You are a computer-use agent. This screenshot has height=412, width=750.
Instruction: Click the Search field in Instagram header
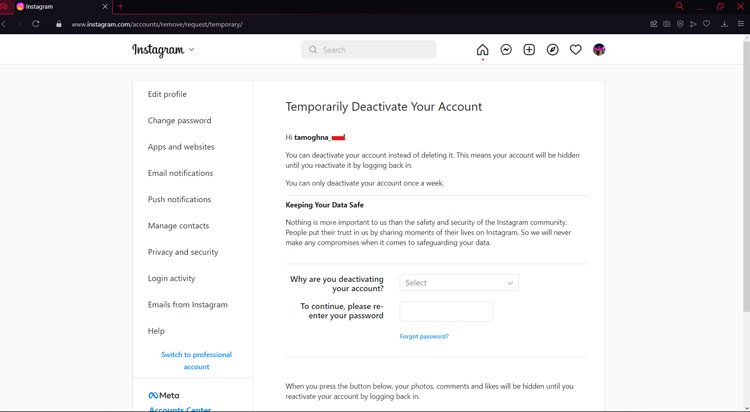point(368,50)
